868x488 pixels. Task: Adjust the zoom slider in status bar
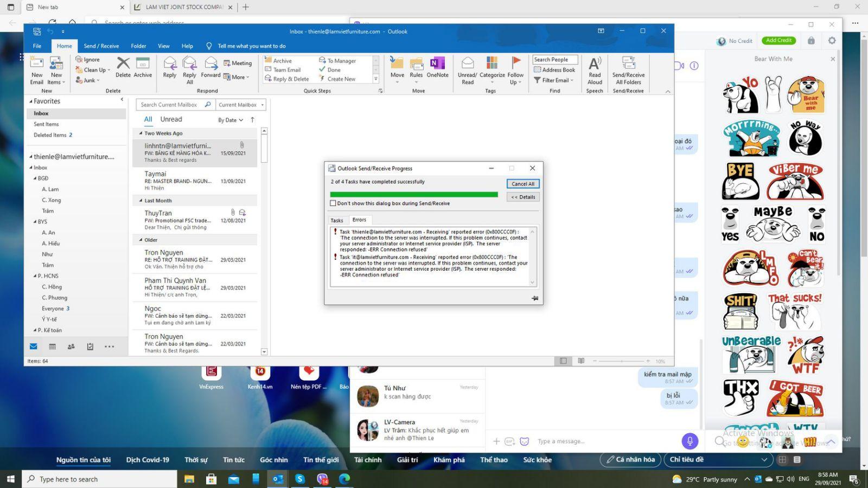click(x=622, y=361)
